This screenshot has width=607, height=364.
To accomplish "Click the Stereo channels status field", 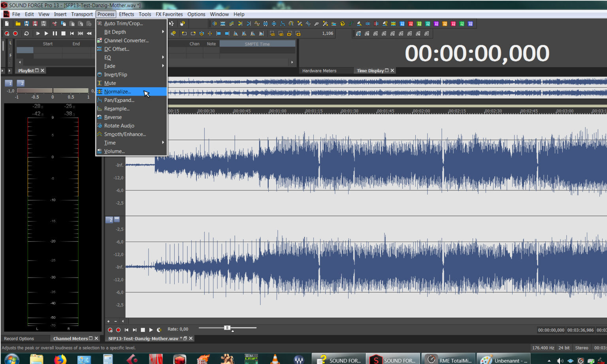I will coord(582,348).
